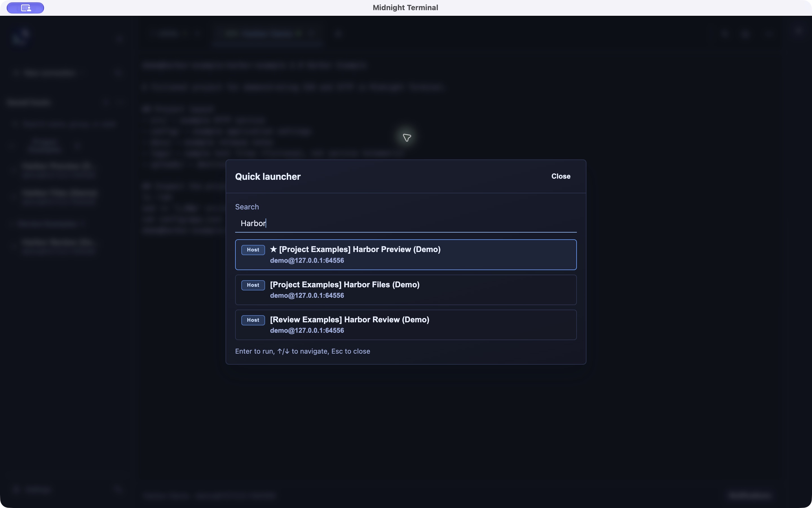
Task: Click demo@127.0.0.1:64556 under Harbor Review
Action: click(307, 330)
